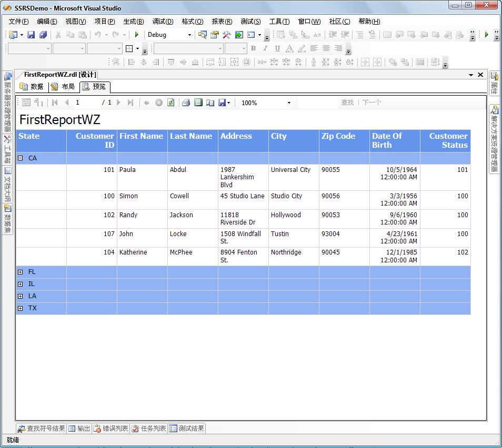Screen dimensions: 502x448
Task: Open the 测试结果 panel tab
Action: [187, 429]
